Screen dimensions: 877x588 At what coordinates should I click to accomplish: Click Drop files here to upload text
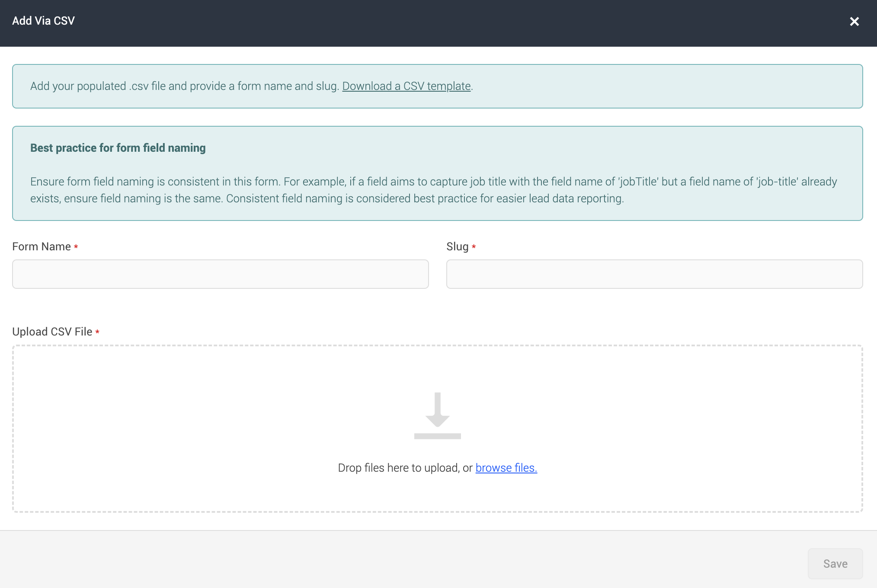tap(404, 468)
